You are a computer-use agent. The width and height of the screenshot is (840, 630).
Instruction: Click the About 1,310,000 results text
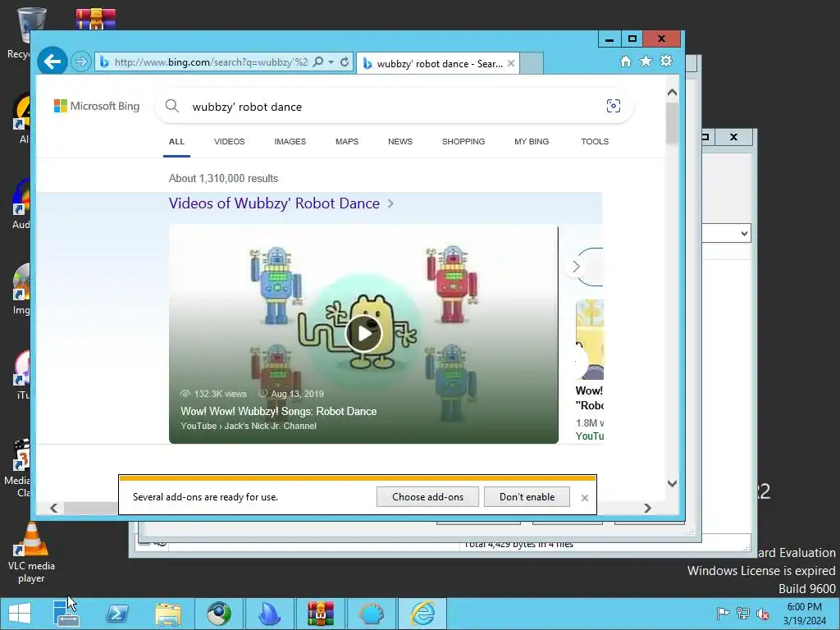(223, 178)
